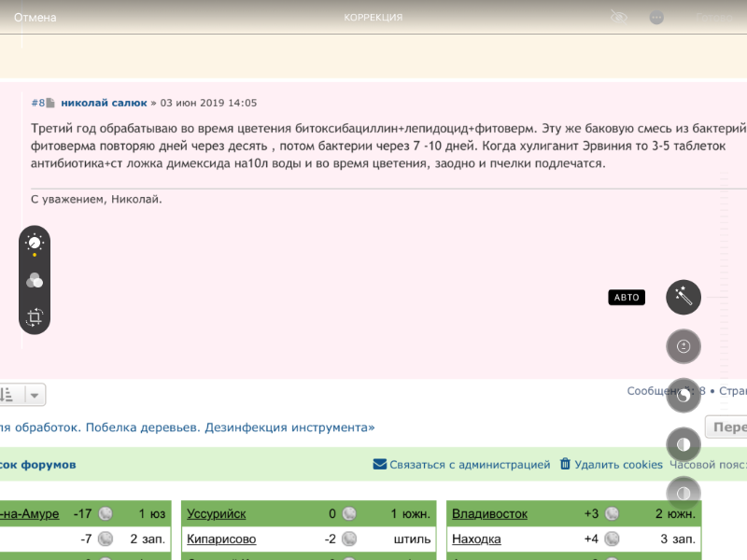747x560 pixels.
Task: Click the wind value штиль for Кипарисово
Action: [x=412, y=539]
